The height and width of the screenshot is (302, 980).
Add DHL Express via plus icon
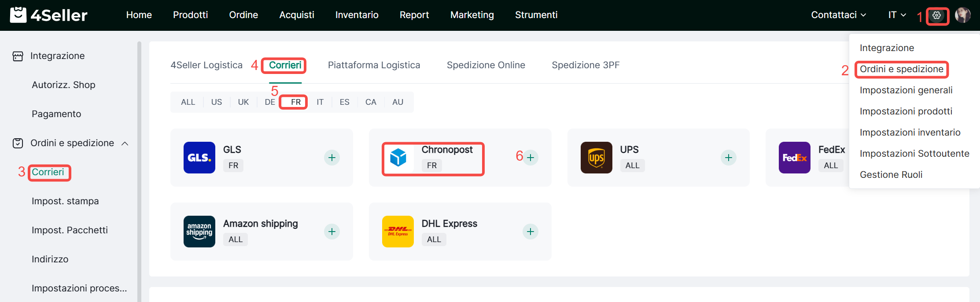click(531, 232)
